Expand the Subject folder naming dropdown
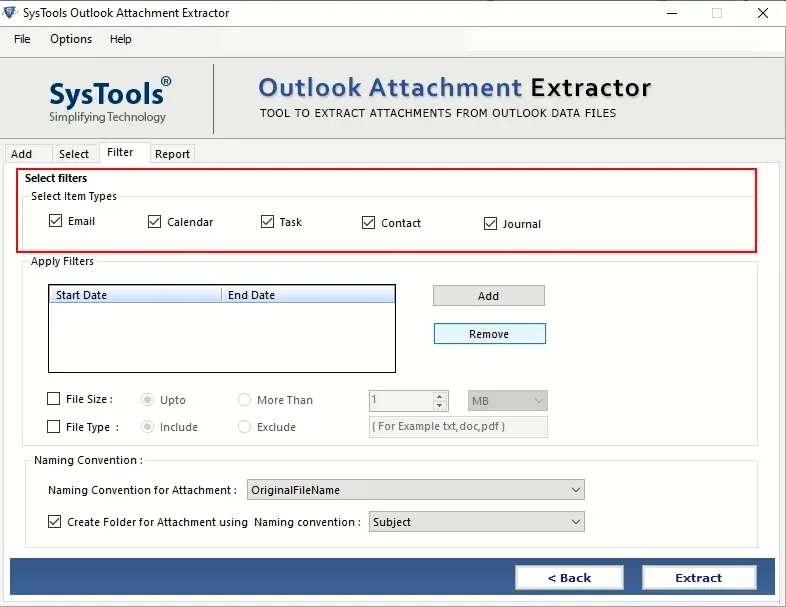 476,522
